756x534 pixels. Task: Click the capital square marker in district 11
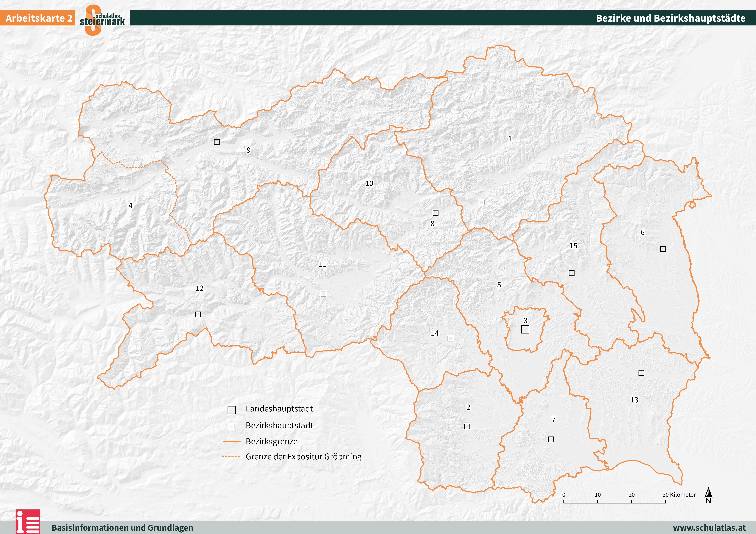click(x=323, y=294)
